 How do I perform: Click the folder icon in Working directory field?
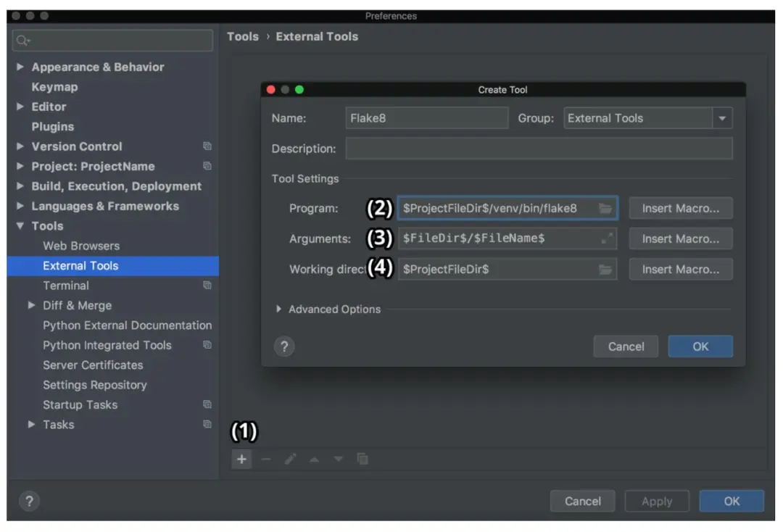point(605,270)
